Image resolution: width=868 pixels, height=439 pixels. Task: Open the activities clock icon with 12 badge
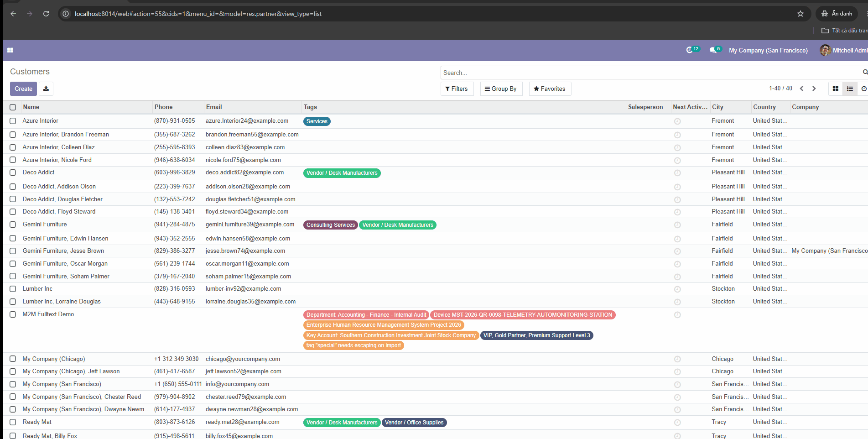[x=692, y=50]
